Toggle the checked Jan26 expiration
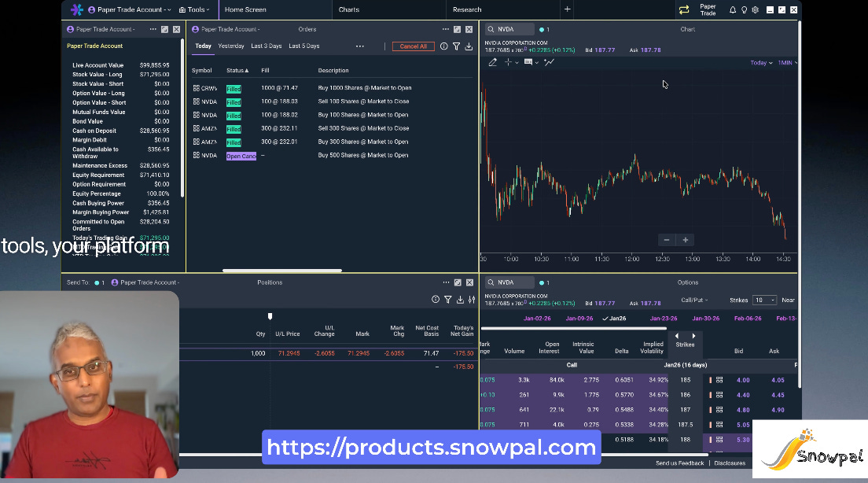The width and height of the screenshot is (868, 483). click(615, 319)
